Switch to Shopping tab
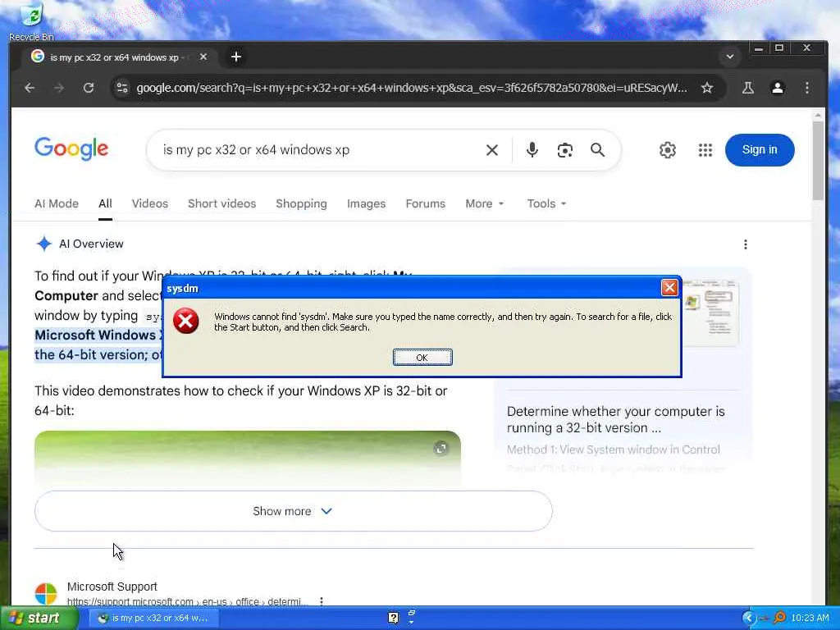The width and height of the screenshot is (840, 630). coord(301,203)
